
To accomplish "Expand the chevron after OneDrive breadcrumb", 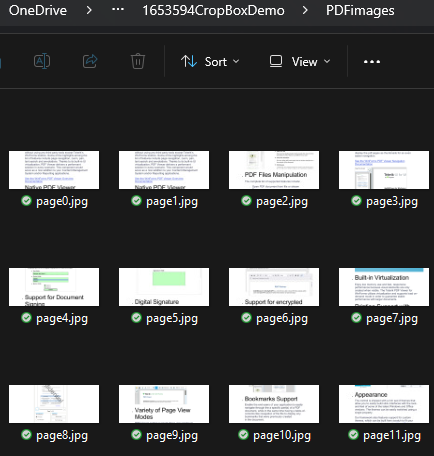I will point(89,10).
